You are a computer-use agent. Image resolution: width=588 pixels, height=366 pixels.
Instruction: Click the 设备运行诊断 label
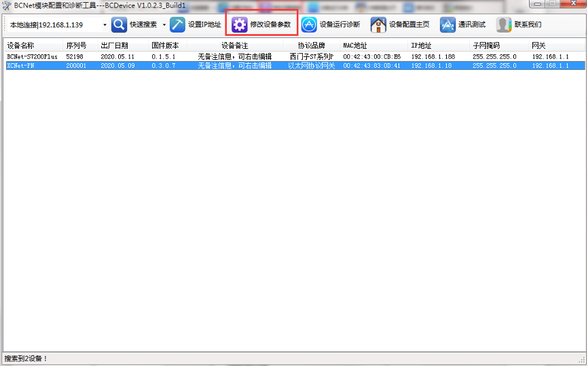tap(339, 24)
